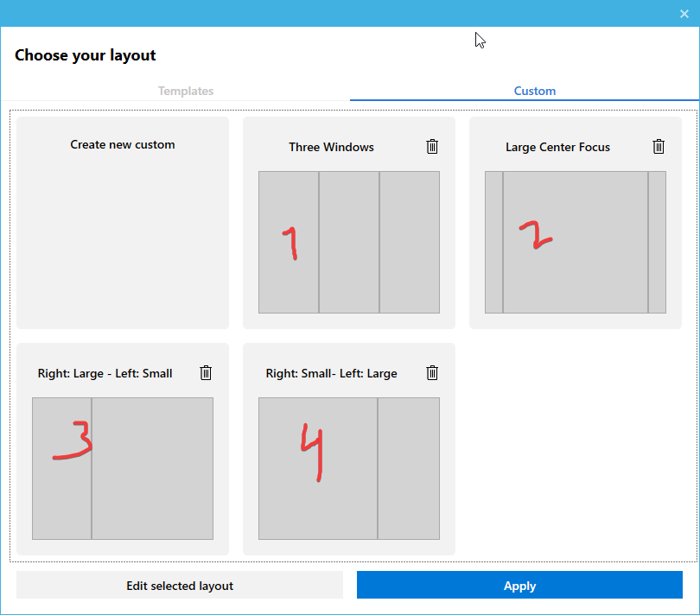The image size is (700, 615).
Task: Delete the Right: Small- Left: Large layout
Action: click(x=432, y=372)
